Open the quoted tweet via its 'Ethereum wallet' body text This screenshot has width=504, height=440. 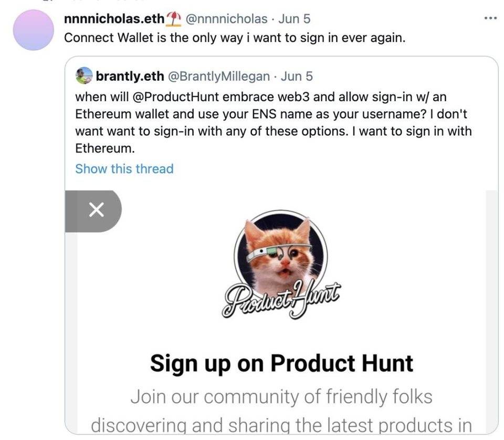pyautogui.click(x=122, y=114)
